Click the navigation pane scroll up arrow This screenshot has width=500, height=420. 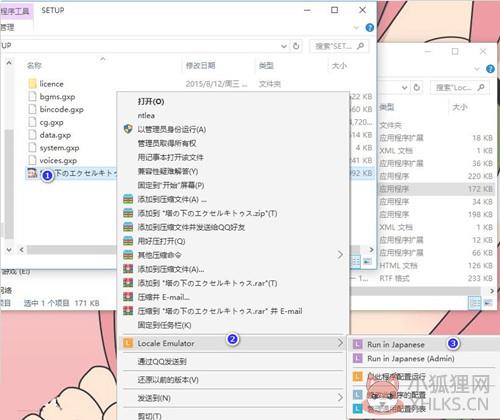tap(9, 63)
